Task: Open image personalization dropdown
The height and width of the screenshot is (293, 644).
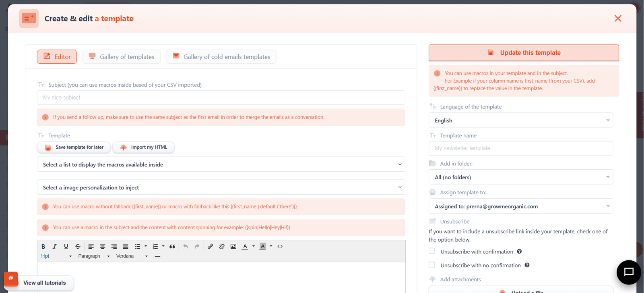Action: (221, 187)
